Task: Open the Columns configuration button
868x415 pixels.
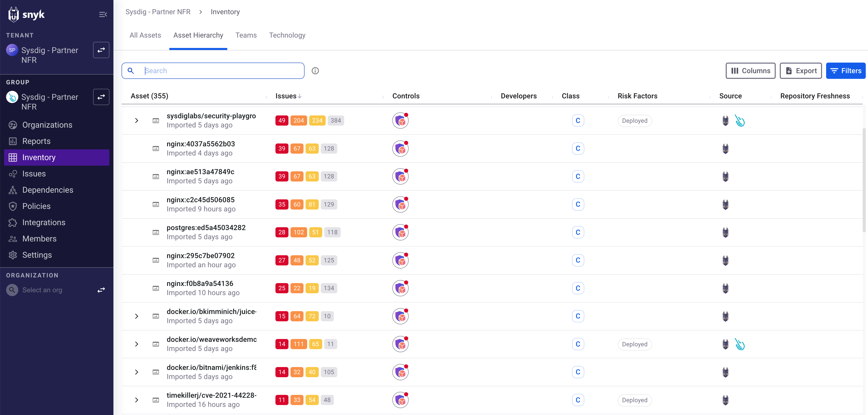Action: click(x=750, y=71)
